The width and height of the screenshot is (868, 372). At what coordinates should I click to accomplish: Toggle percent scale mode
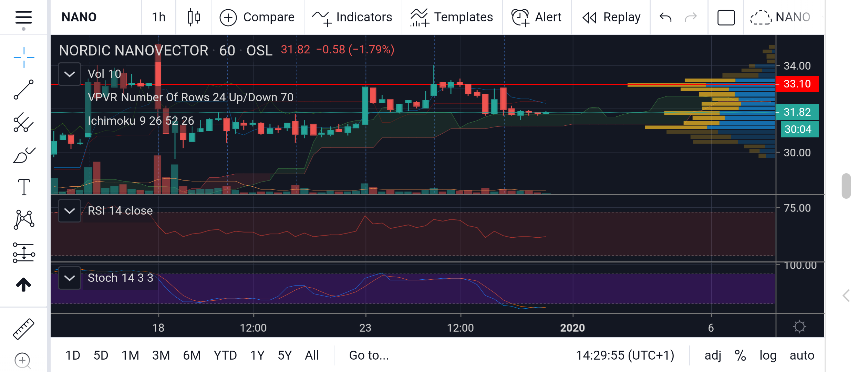click(x=740, y=355)
